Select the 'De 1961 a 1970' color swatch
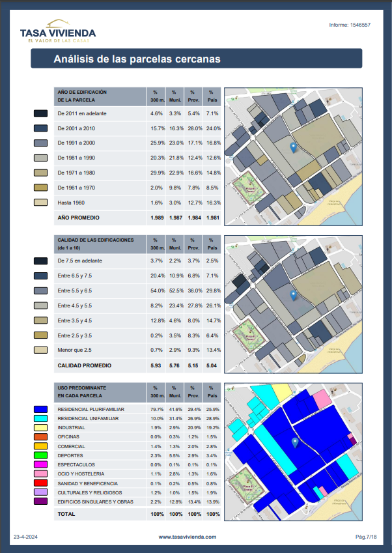This screenshot has height=553, width=392. (x=40, y=188)
